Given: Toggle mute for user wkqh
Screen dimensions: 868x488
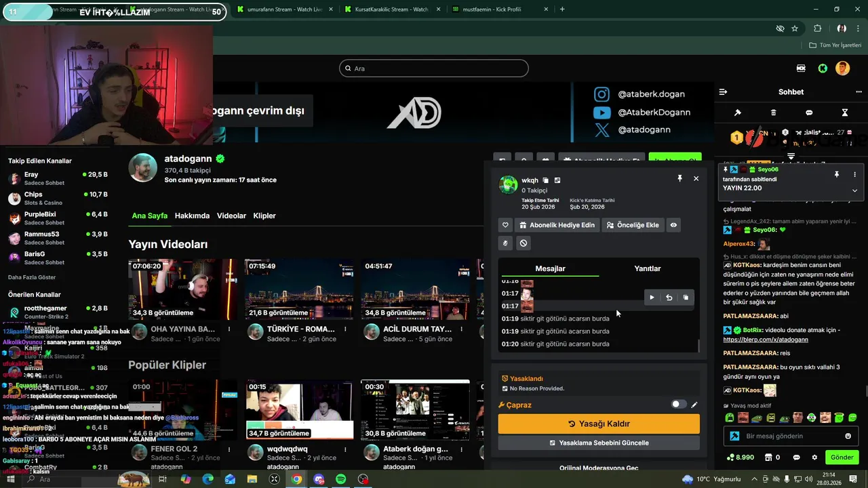Looking at the screenshot, I should (505, 243).
